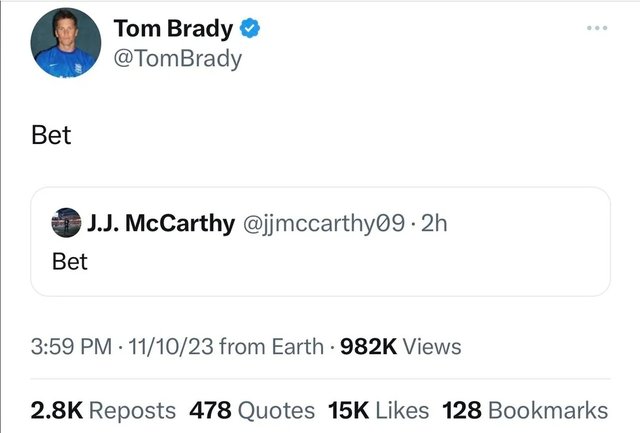
Task: Open the 15K Likes list
Action: pyautogui.click(x=379, y=410)
